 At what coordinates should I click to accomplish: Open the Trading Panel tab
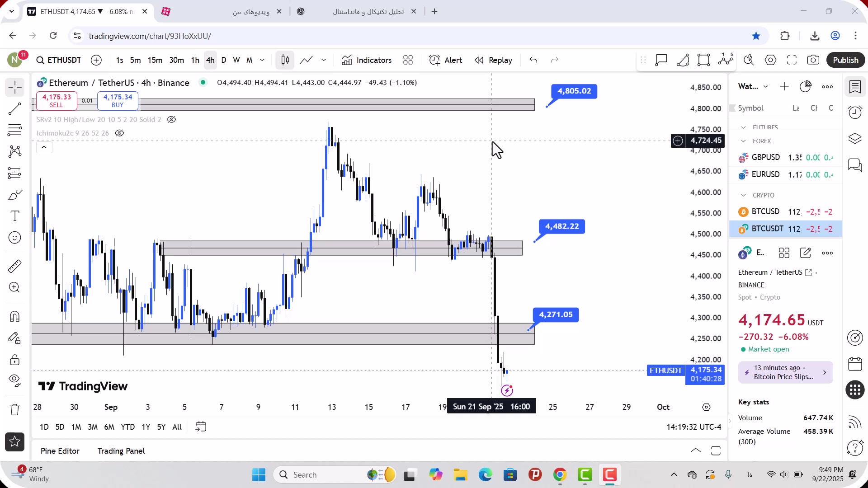click(121, 451)
